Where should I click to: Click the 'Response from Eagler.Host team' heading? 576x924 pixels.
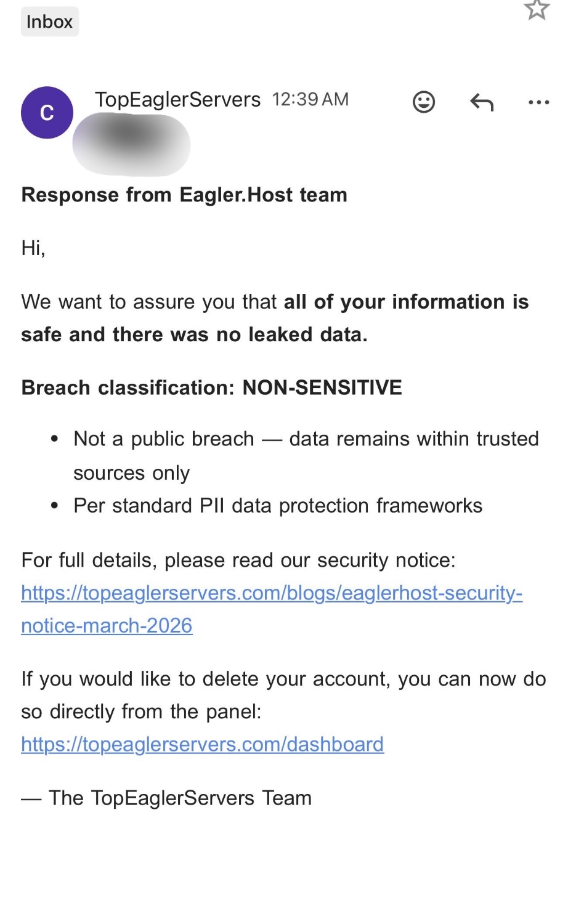point(184,195)
